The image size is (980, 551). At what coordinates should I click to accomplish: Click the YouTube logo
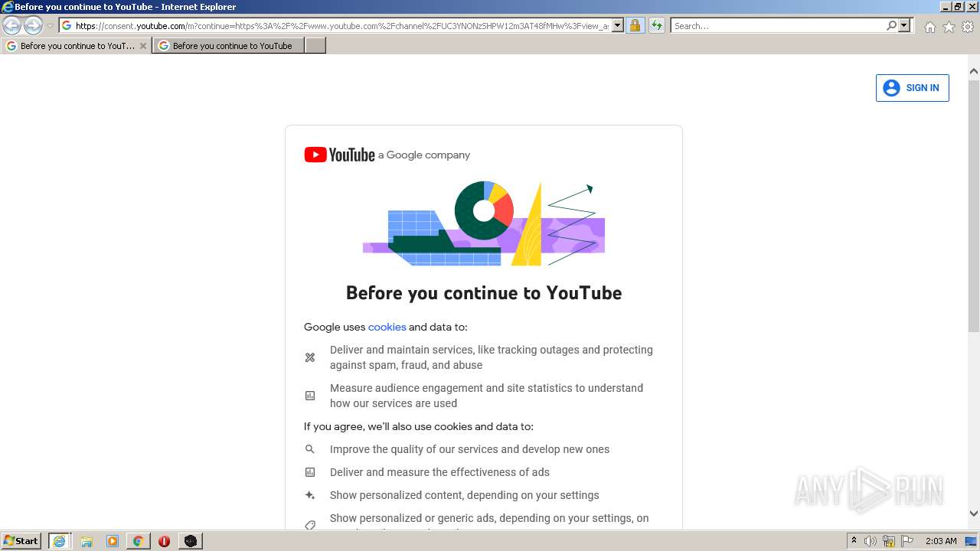(339, 155)
